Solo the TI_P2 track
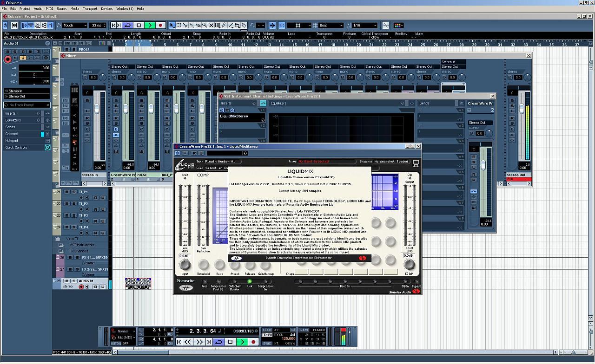Screen dimensions: 595x364 [73, 204]
